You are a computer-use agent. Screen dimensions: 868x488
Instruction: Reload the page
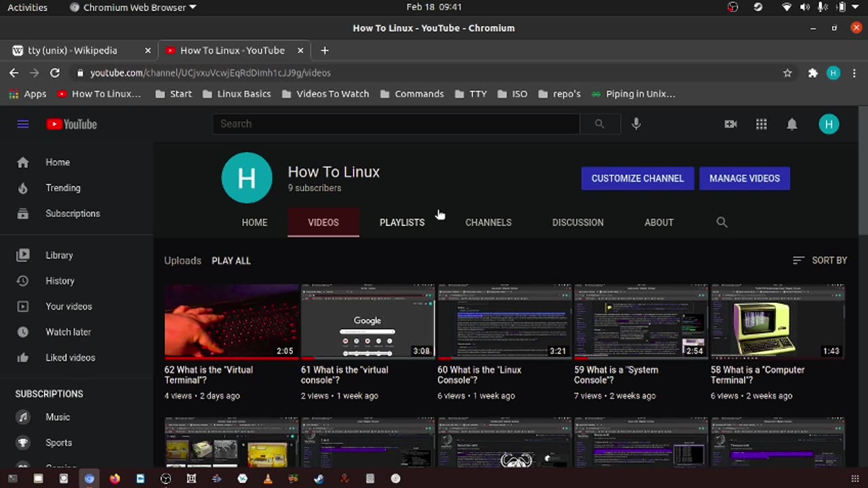point(55,73)
